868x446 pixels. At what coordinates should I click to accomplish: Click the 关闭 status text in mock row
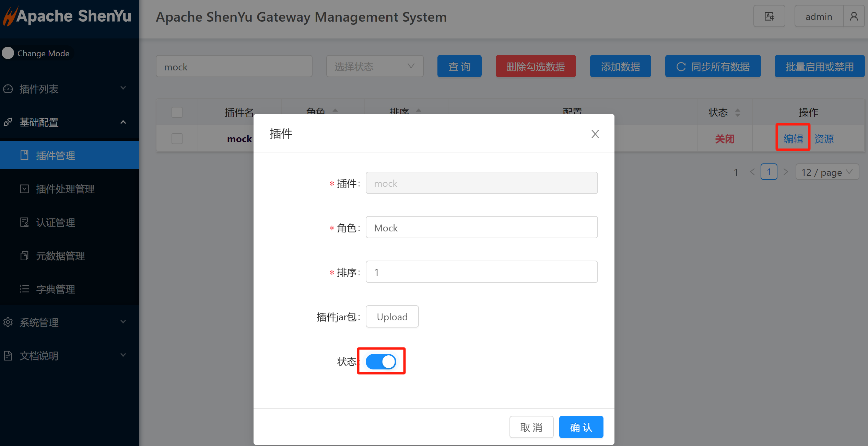[x=725, y=139]
